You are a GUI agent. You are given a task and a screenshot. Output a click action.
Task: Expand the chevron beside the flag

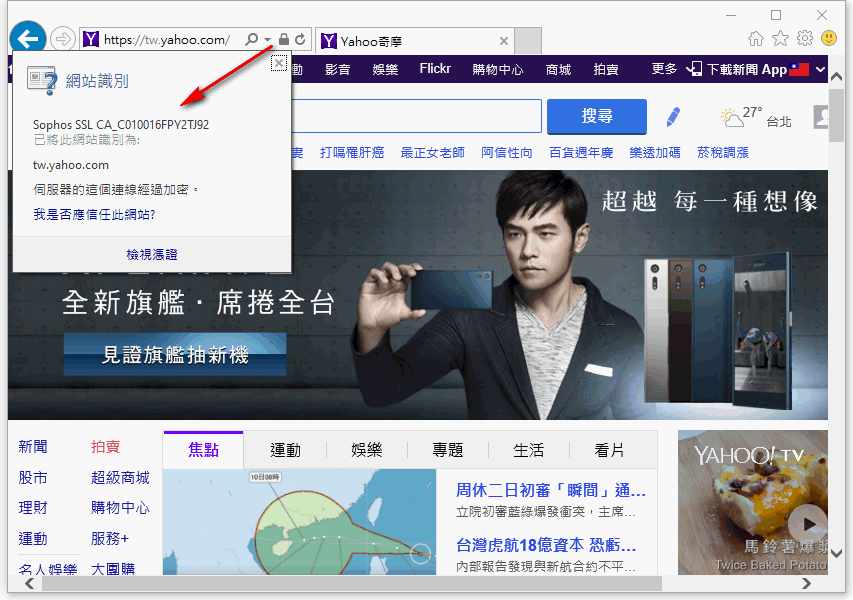click(x=821, y=70)
